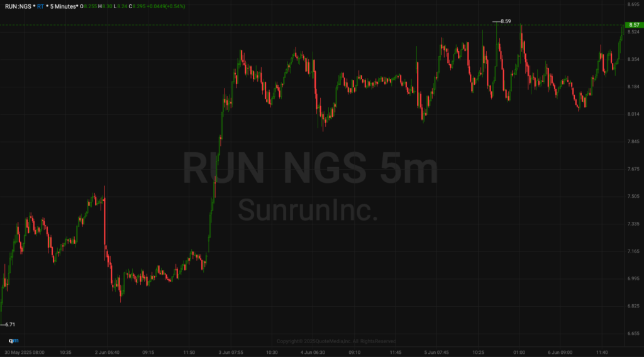This screenshot has height=357, width=644.
Task: Click the 09:15 time axis label
Action: [x=148, y=353]
